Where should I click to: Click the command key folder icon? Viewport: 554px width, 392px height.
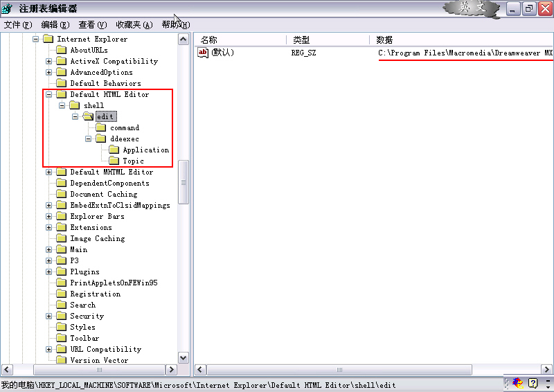click(x=100, y=127)
